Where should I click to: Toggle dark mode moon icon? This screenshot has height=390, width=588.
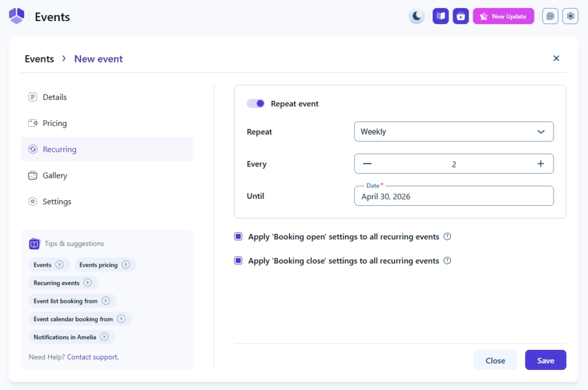pyautogui.click(x=416, y=16)
